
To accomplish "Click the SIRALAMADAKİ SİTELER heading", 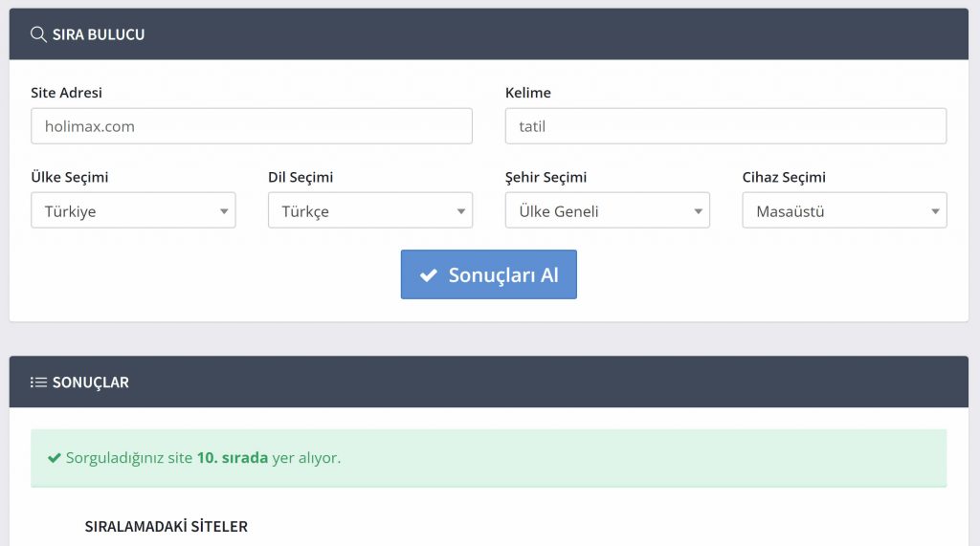I will [x=166, y=527].
